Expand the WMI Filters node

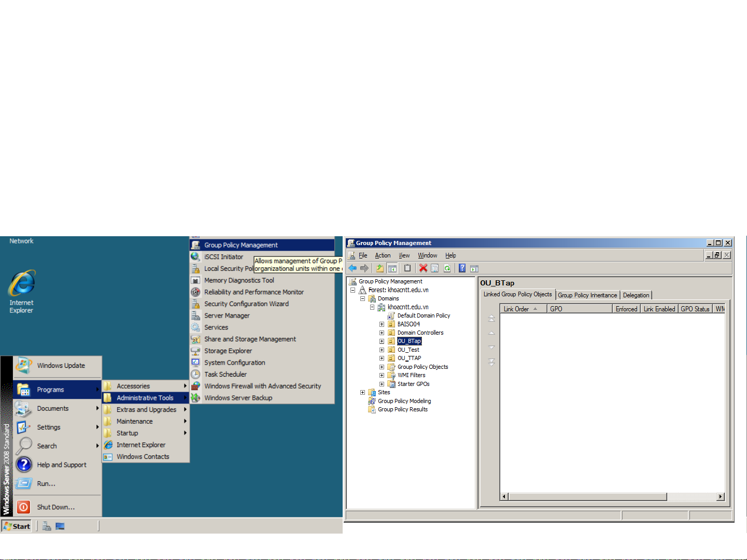pyautogui.click(x=382, y=375)
